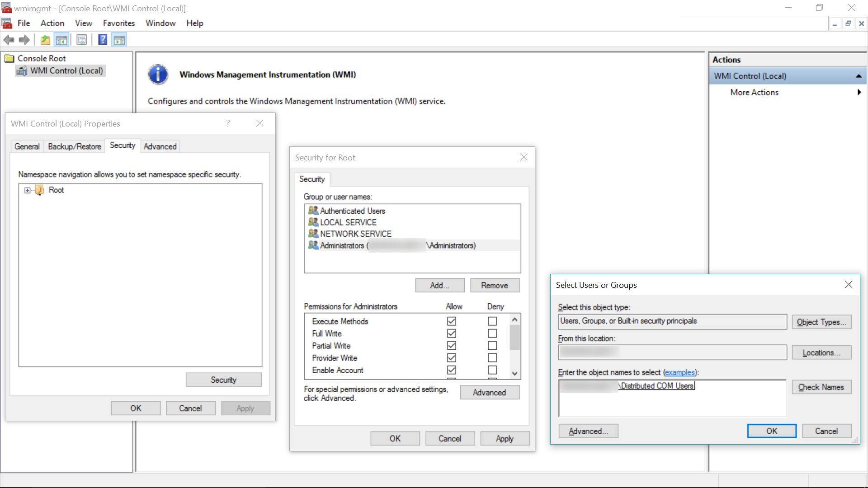Open the Action menu

52,23
